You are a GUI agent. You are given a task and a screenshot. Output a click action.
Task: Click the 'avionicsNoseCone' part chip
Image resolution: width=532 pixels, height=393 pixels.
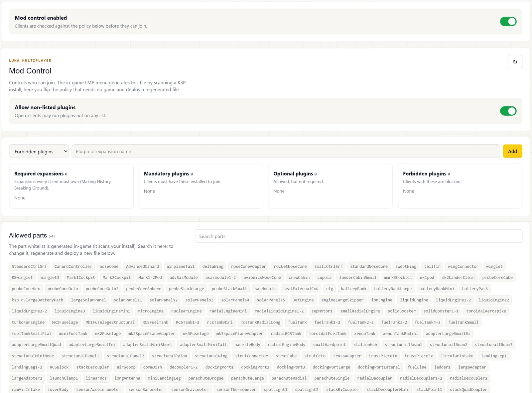[262, 277]
